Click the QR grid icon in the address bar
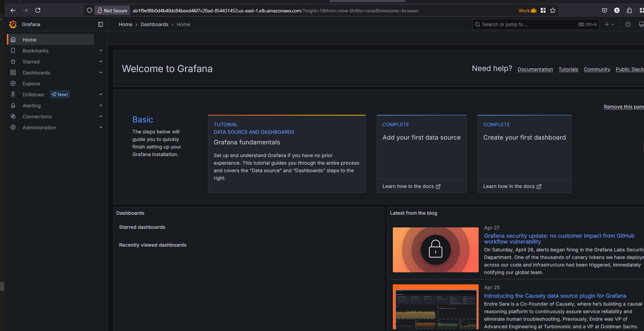 (543, 10)
